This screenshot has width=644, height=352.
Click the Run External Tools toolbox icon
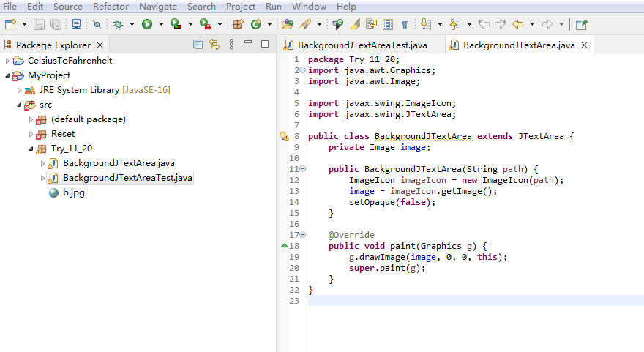pyautogui.click(x=206, y=24)
